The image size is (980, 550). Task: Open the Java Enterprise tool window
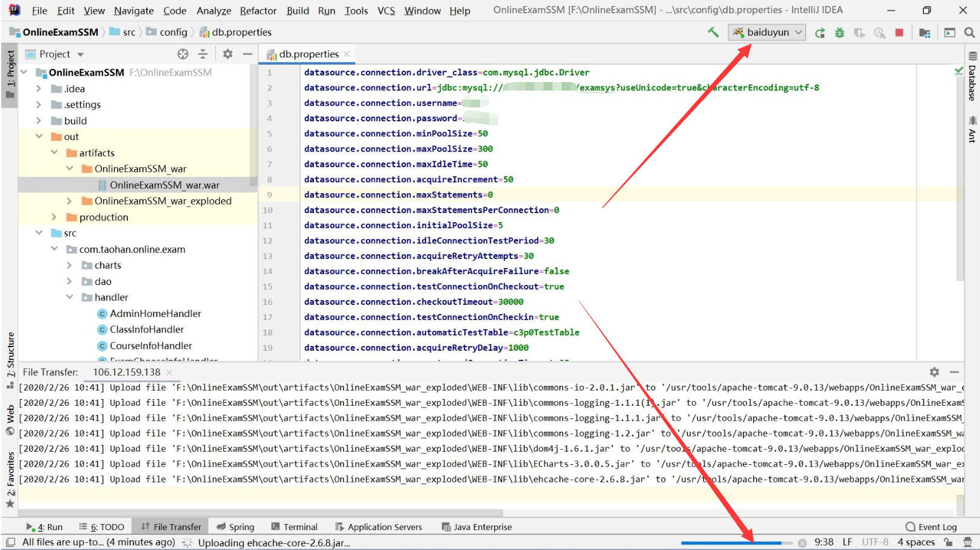point(476,527)
